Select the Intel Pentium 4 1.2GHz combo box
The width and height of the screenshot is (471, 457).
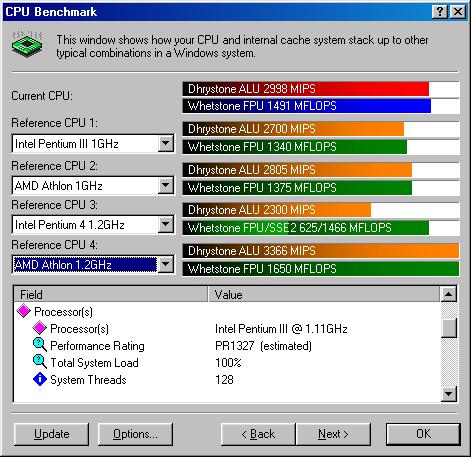point(93,224)
